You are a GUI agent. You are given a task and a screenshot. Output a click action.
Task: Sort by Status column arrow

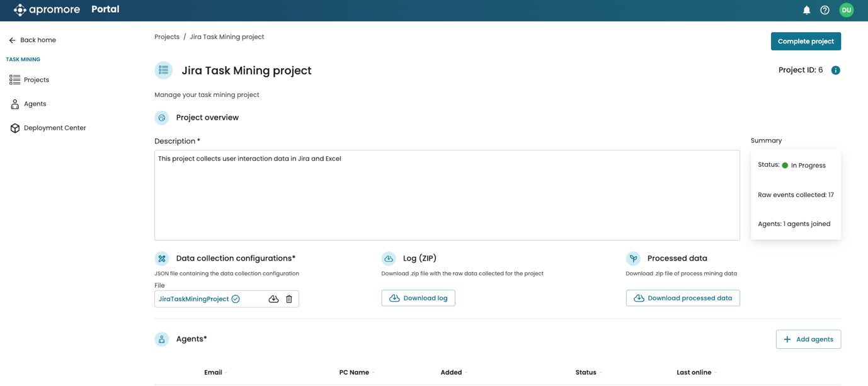[600, 373]
